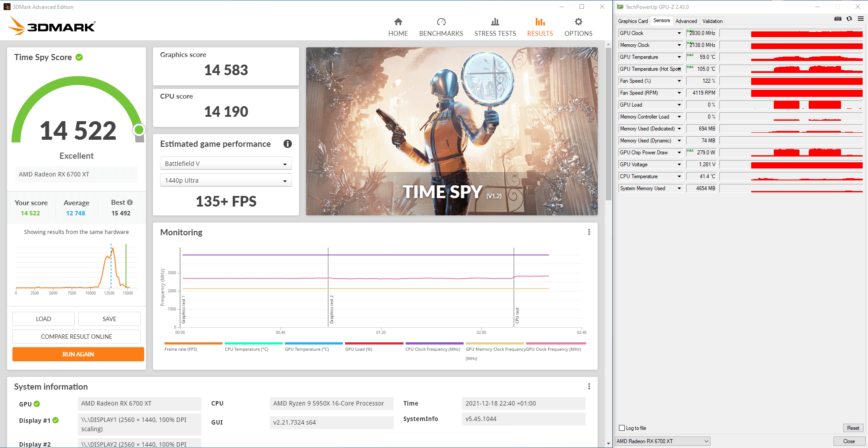The image size is (868, 448).
Task: Enable the Log to file checkbox
Action: click(x=622, y=428)
